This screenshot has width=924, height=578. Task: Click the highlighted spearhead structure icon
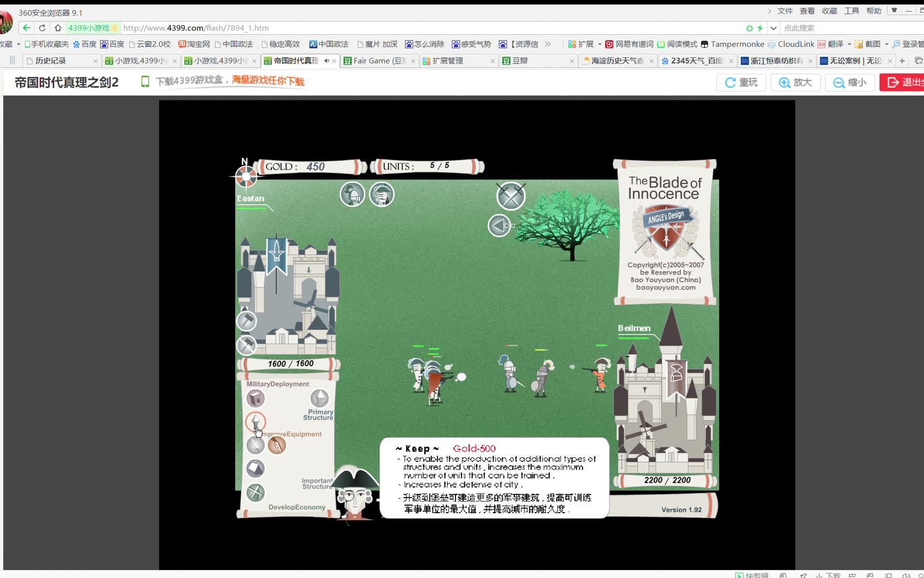click(x=255, y=422)
